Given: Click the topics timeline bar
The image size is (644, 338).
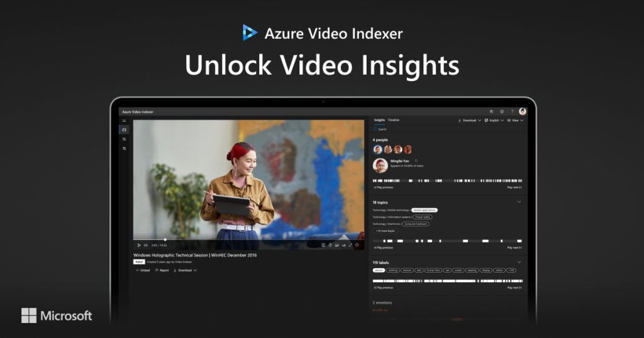Looking at the screenshot, I should (447, 241).
